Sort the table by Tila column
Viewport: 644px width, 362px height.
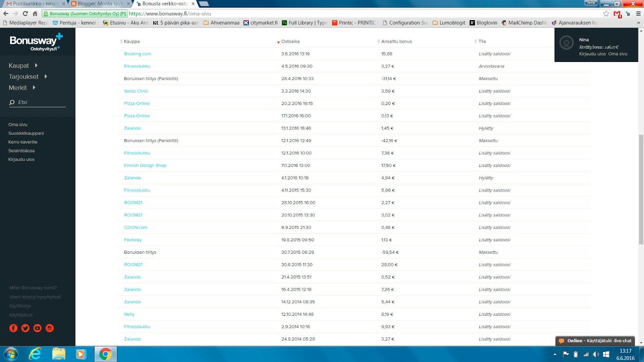point(480,41)
